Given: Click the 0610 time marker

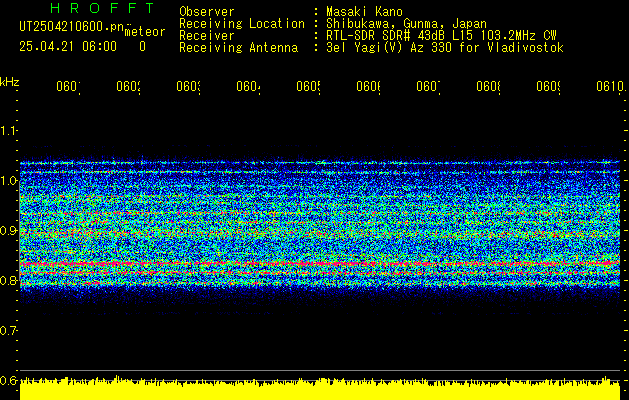Looking at the screenshot, I should click(610, 86).
